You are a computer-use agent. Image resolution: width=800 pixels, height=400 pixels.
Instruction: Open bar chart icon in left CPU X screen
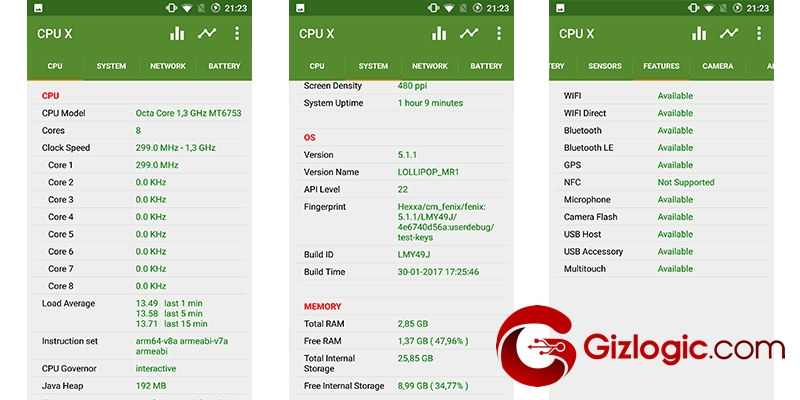coord(177,34)
